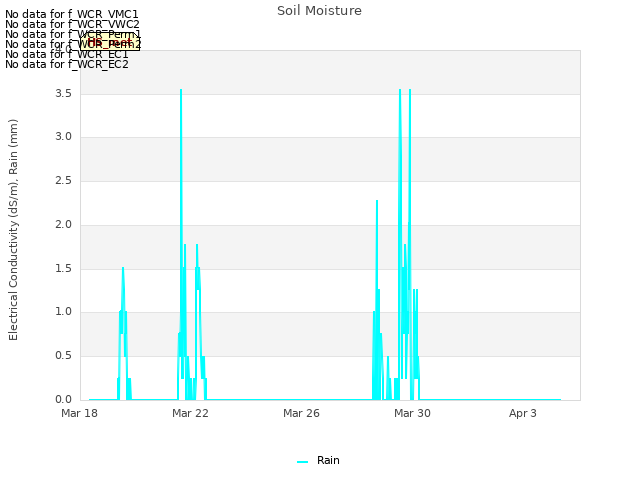
Task: Click the yellow annotation box at plot corner
Action: 110,42
